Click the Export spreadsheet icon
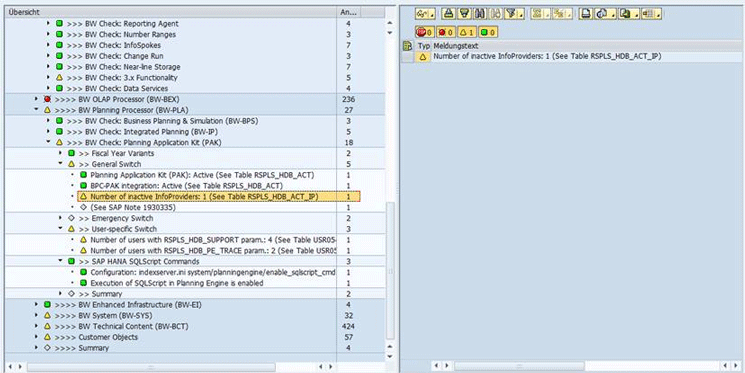 [626, 14]
